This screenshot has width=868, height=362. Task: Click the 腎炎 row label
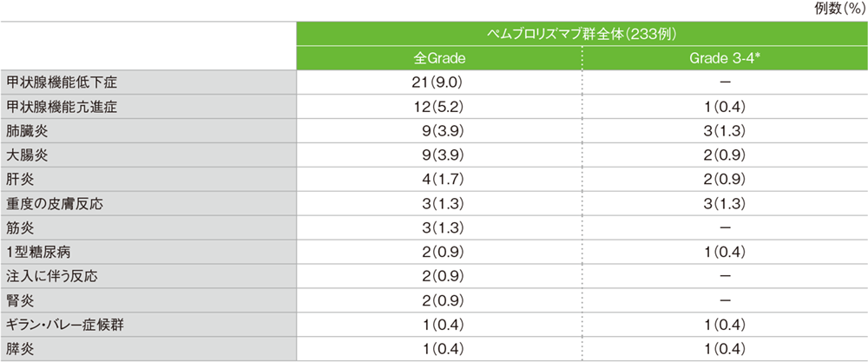[x=19, y=301]
